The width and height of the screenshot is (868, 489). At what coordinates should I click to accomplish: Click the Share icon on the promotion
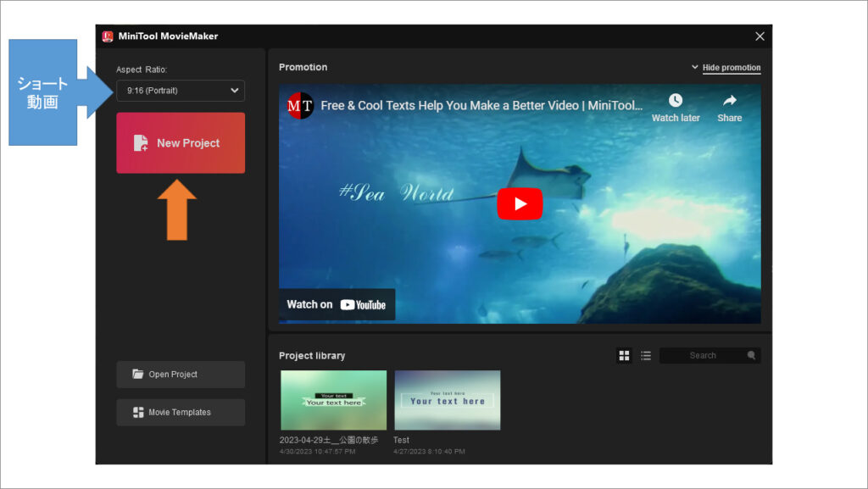point(729,99)
